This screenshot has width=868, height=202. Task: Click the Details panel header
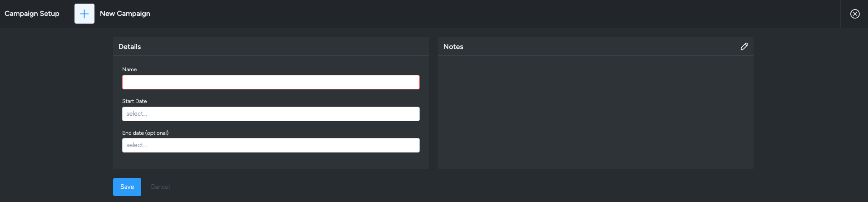pyautogui.click(x=271, y=47)
